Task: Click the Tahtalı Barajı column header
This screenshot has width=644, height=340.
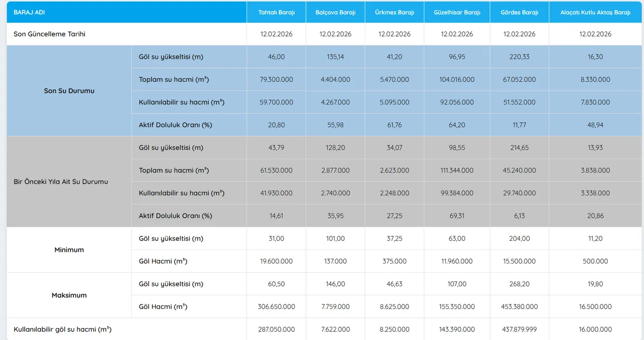Action: tap(276, 13)
